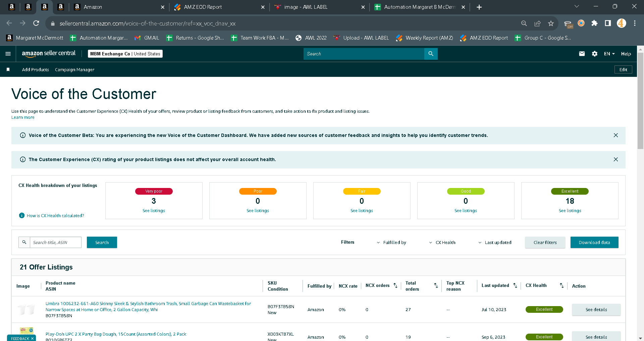Expand the Last updated filter dropdown
Viewport: 644px width, 341px height.
point(495,242)
